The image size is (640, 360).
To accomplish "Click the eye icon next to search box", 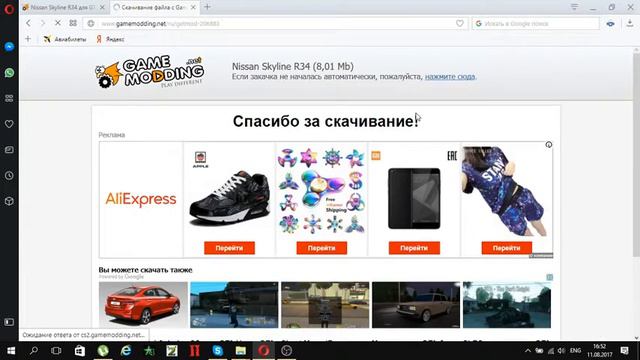I will point(610,24).
